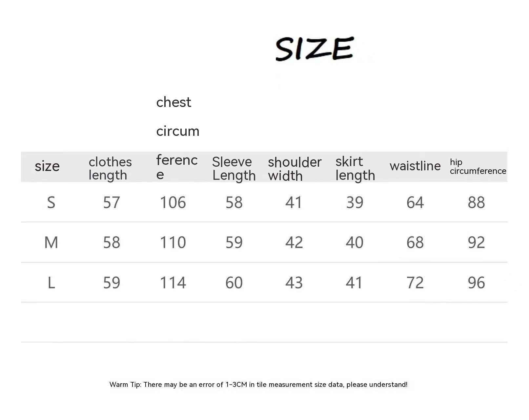The height and width of the screenshot is (420, 529).
Task: Click the word 'chest' above the table
Action: coord(173,102)
